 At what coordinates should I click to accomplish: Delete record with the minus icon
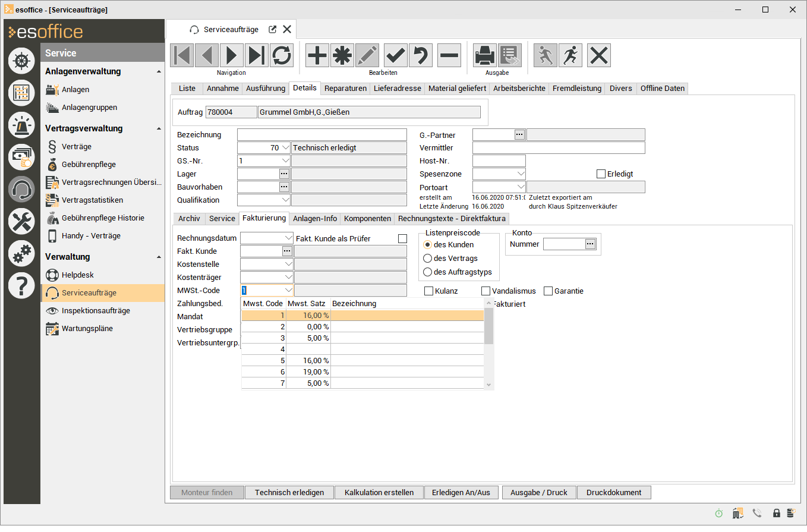(449, 55)
